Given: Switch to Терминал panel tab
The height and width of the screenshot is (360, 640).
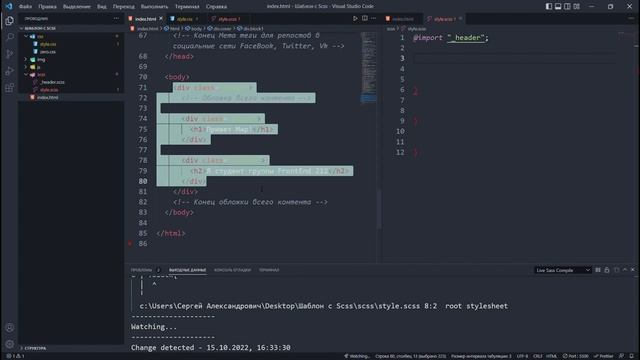Looking at the screenshot, I should (269, 270).
